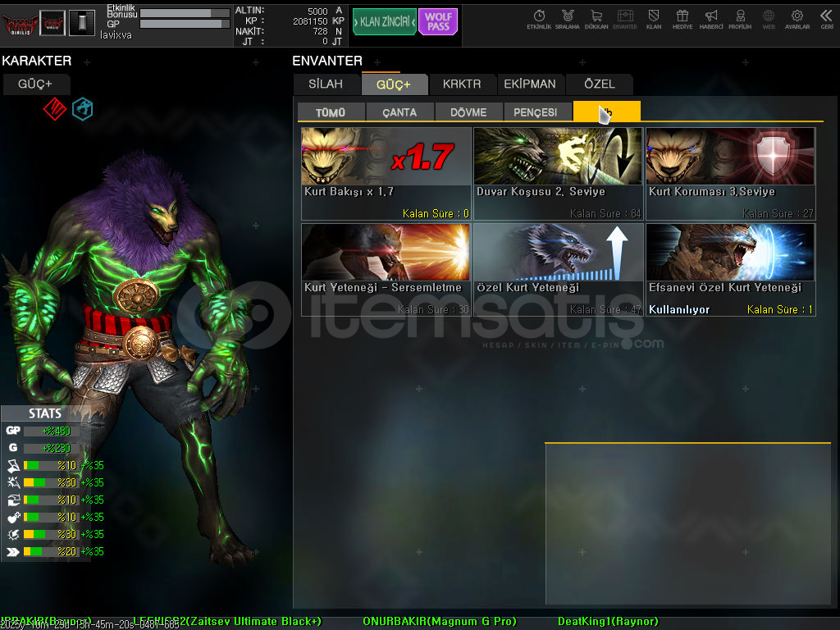Switch to the ÖZEL inventory tab

point(600,84)
